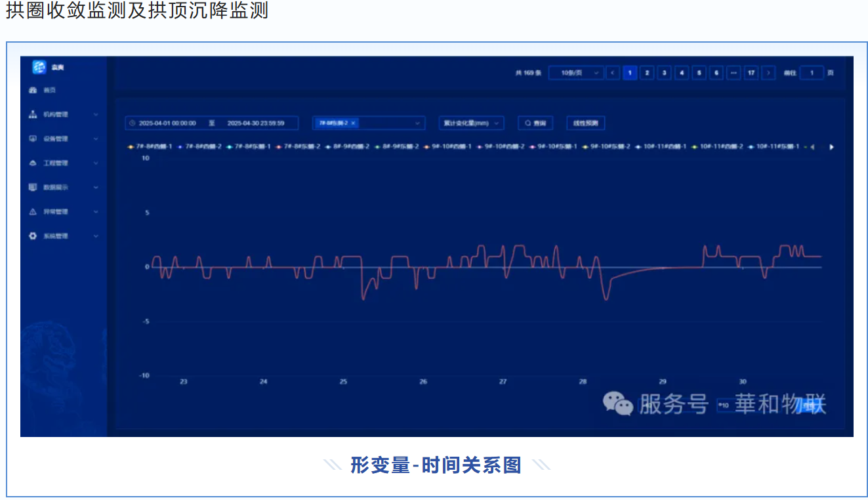Click the 系统管理 gear icon
This screenshot has height=500, width=868.
click(33, 236)
